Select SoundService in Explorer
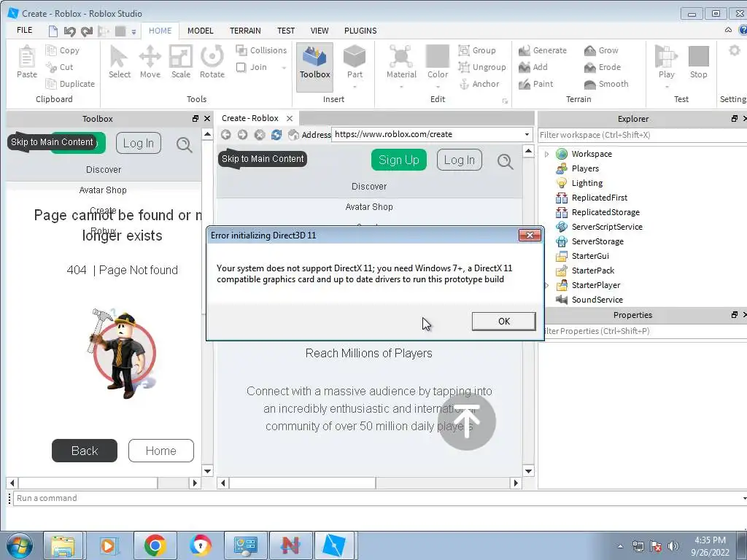The image size is (747, 560). pos(597,300)
